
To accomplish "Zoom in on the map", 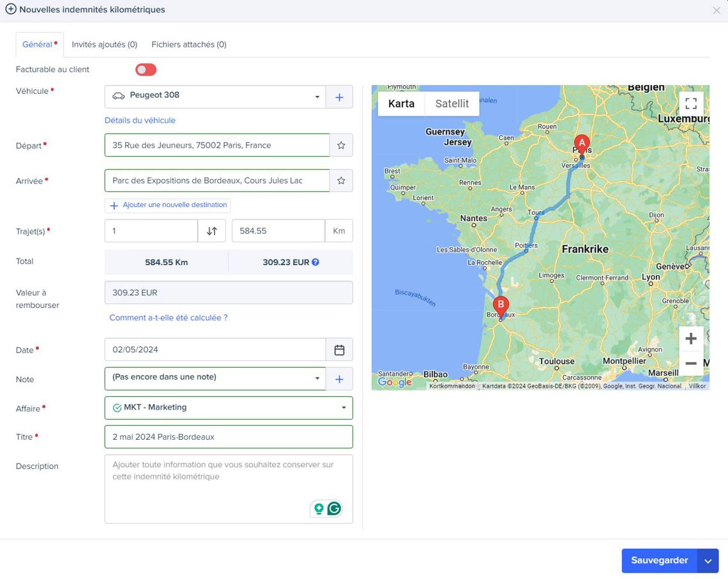I will click(x=690, y=339).
